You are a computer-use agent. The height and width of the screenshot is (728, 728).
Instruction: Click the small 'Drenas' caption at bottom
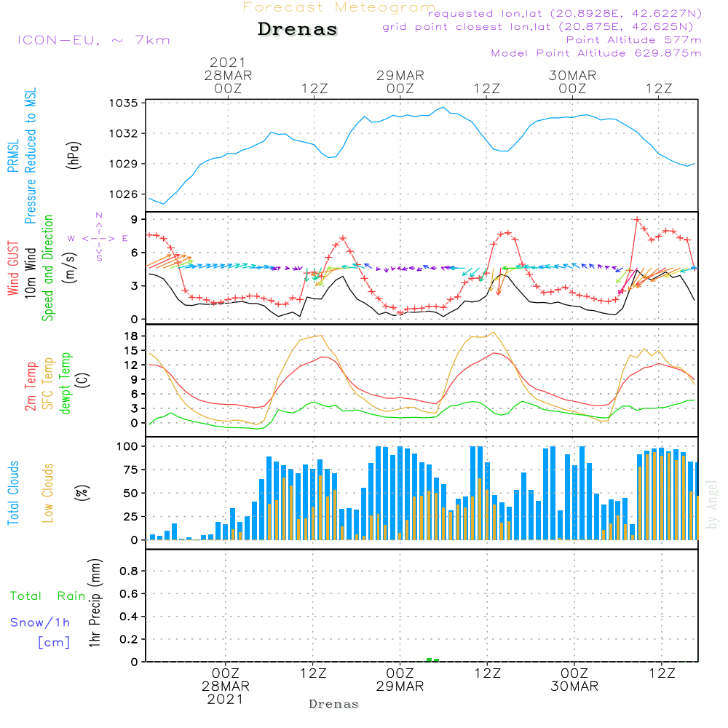334,704
